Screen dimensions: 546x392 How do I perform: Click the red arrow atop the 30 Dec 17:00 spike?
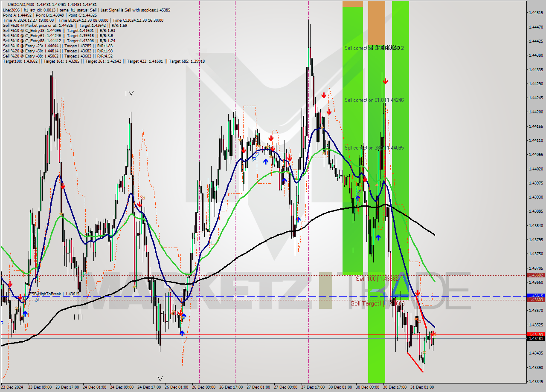click(x=385, y=81)
